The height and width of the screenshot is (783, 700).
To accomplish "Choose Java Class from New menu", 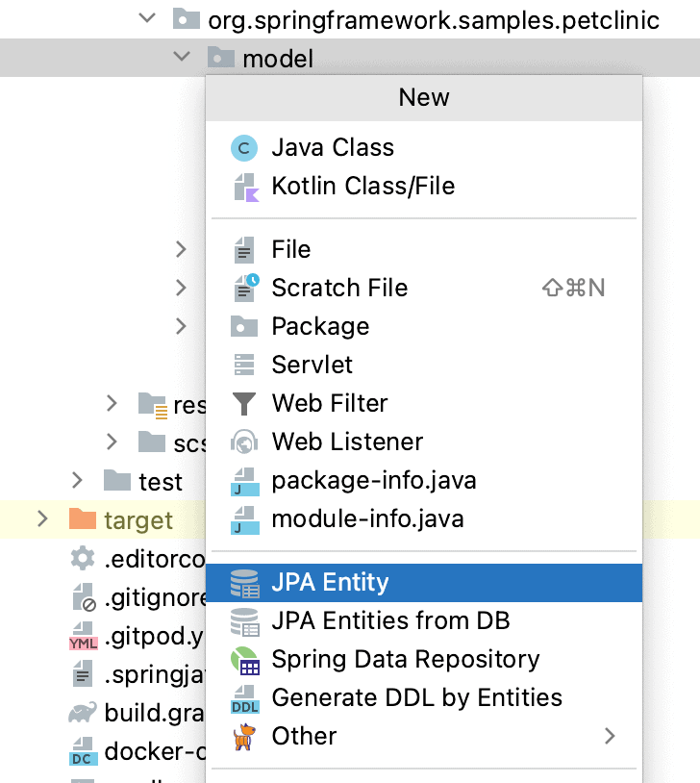I will [424, 148].
